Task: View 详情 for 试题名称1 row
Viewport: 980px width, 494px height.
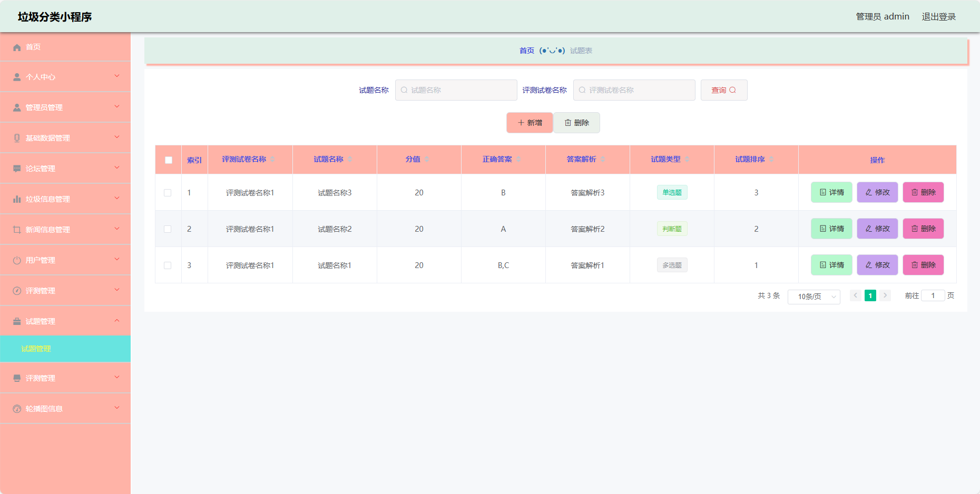Action: pyautogui.click(x=831, y=265)
